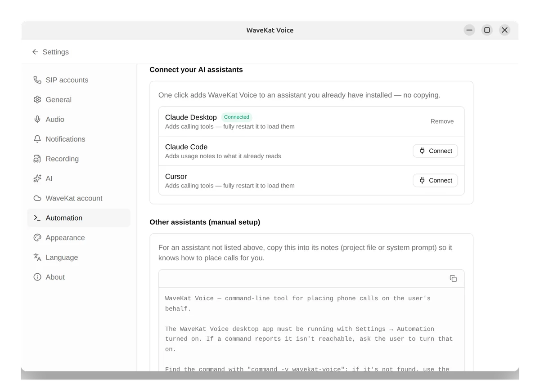Close the WaveKat Voice window

(504, 30)
